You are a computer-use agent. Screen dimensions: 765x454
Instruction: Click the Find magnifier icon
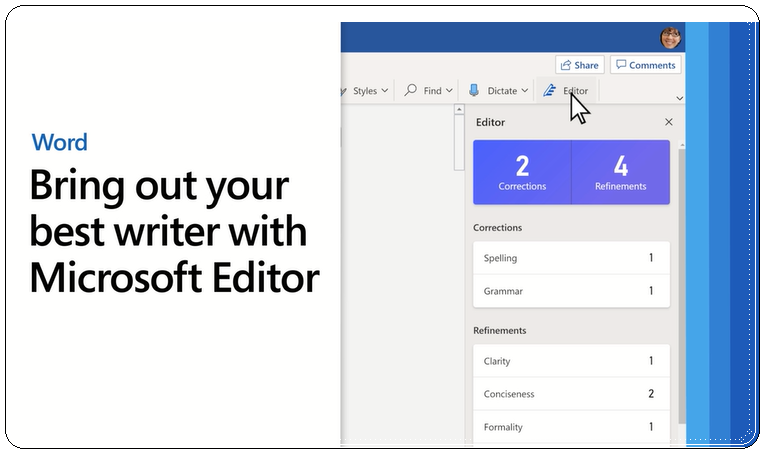coord(411,90)
